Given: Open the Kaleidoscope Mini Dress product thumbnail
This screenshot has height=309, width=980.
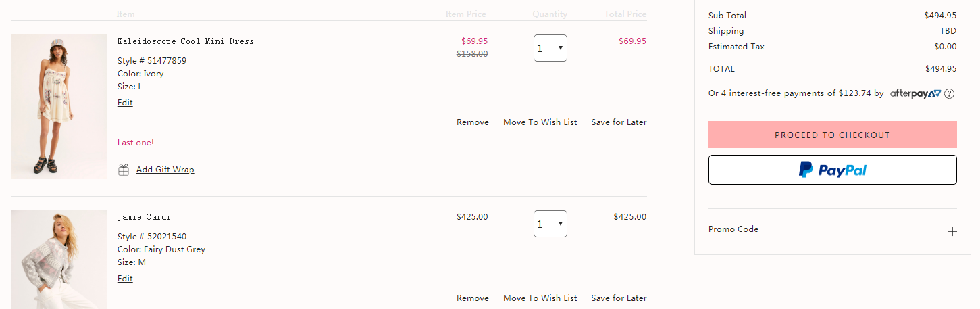Looking at the screenshot, I should pos(59,106).
